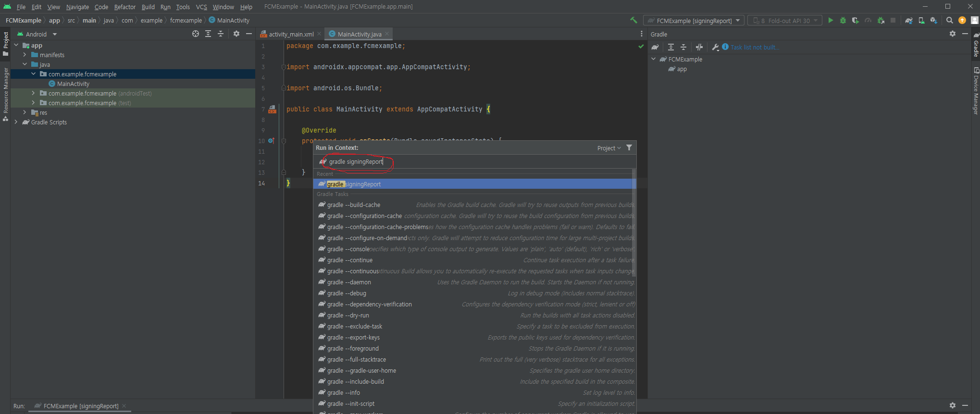Hide the Gradle panel with minus icon
The width and height of the screenshot is (980, 414).
pos(965,34)
